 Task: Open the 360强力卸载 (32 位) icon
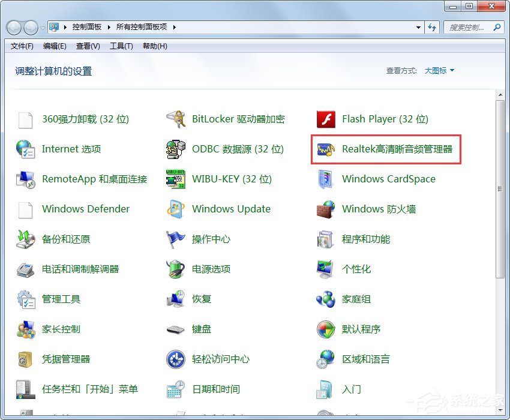tap(25, 120)
